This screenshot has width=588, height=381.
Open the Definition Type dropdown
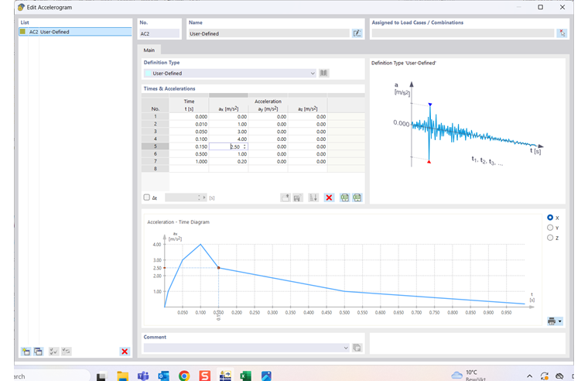tap(313, 74)
